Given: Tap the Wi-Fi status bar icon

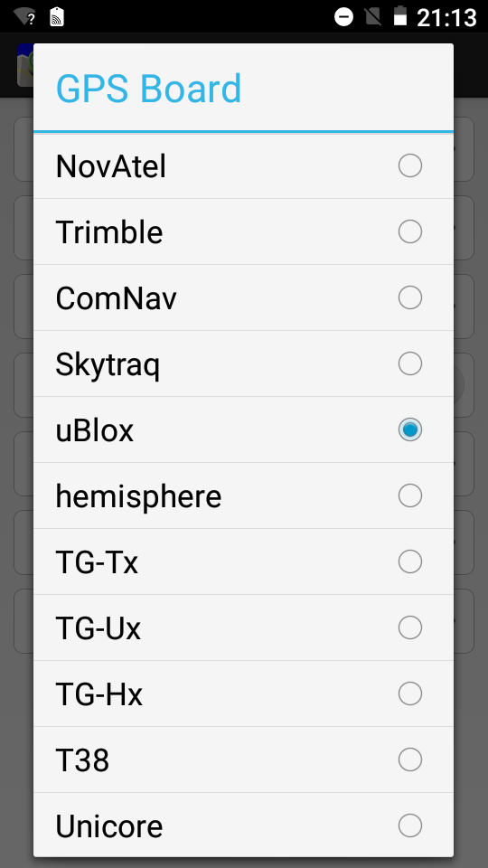Looking at the screenshot, I should [x=25, y=16].
